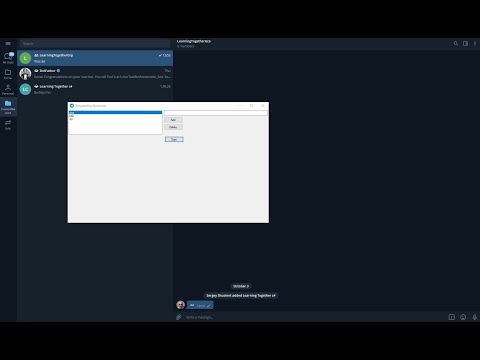Open the emoji picker smiley icon

(x=463, y=317)
